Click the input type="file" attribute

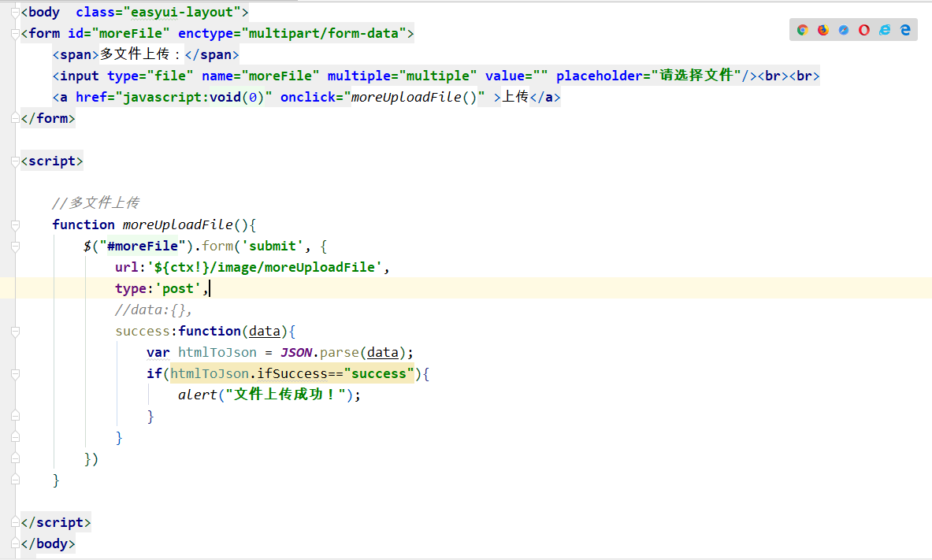coord(150,76)
